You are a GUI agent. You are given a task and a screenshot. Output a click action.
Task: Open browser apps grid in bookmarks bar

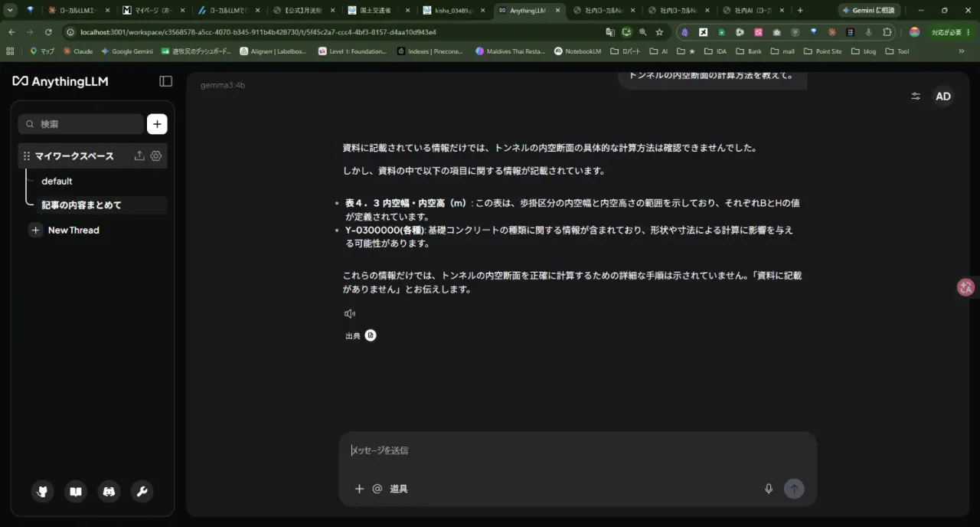click(10, 51)
